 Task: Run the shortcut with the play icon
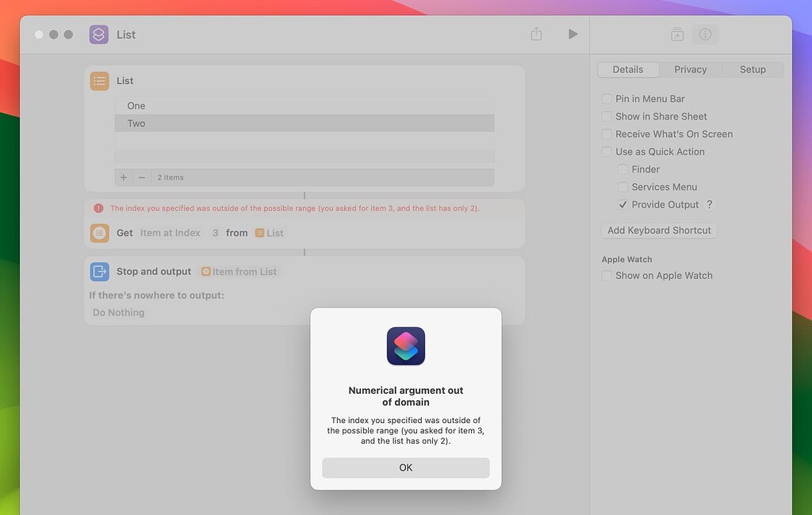coord(573,34)
